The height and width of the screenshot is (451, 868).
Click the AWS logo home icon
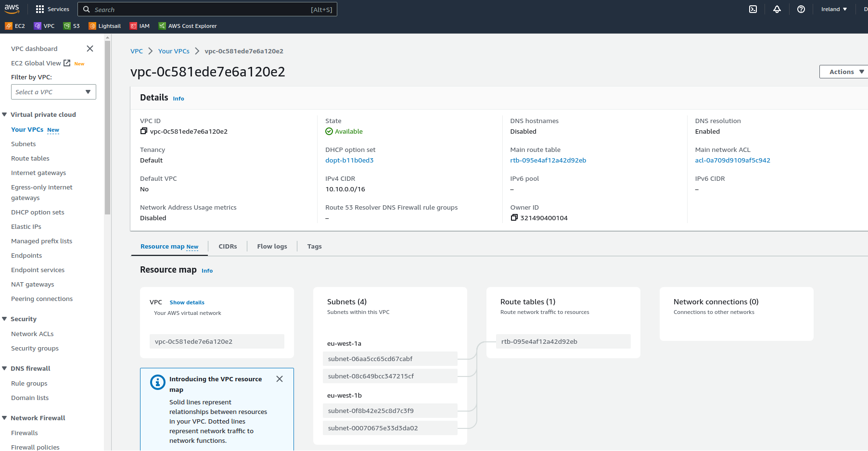tap(12, 9)
